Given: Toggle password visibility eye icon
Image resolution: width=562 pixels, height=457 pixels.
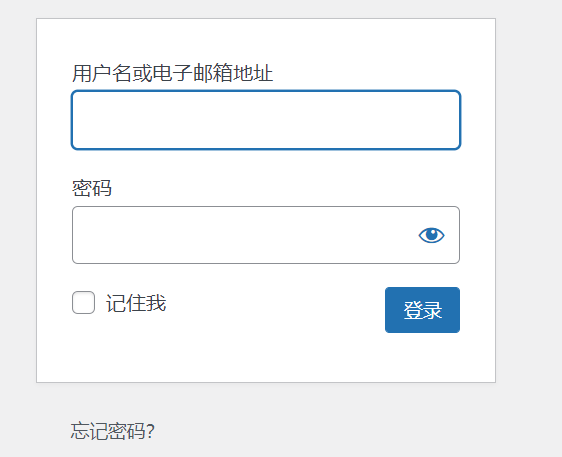Looking at the screenshot, I should pos(432,235).
